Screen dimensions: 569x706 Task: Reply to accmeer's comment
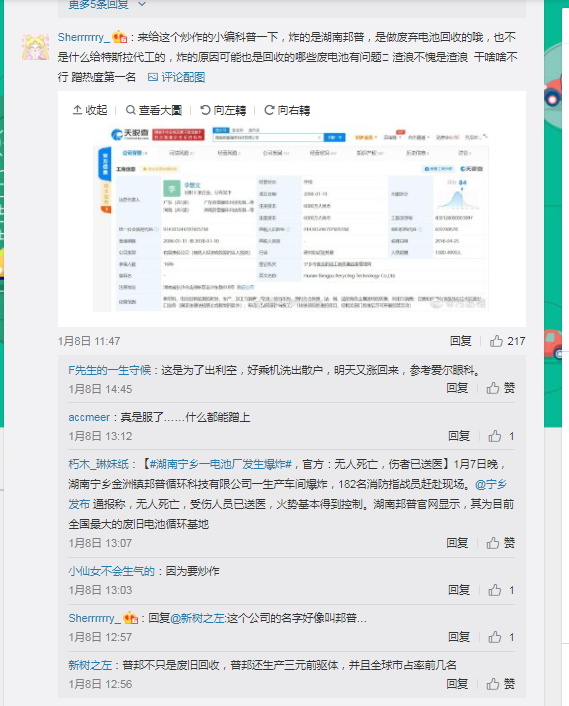pyautogui.click(x=459, y=435)
